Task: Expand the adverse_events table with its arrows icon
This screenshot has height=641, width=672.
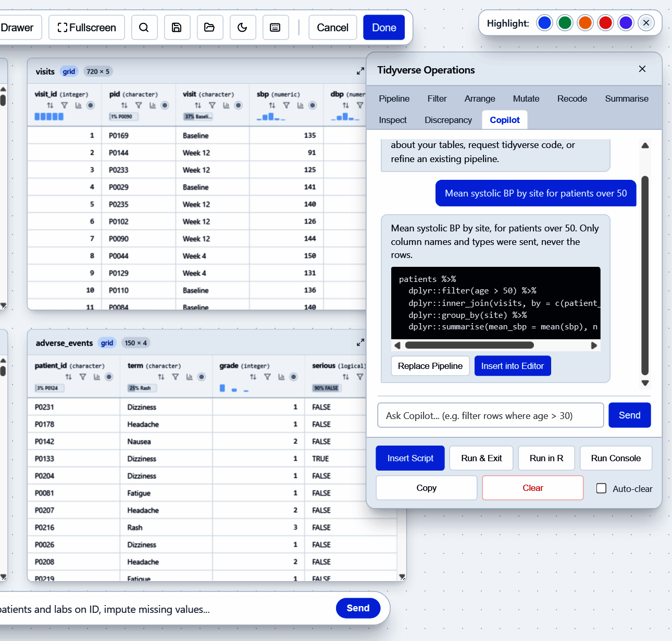Action: coord(360,342)
